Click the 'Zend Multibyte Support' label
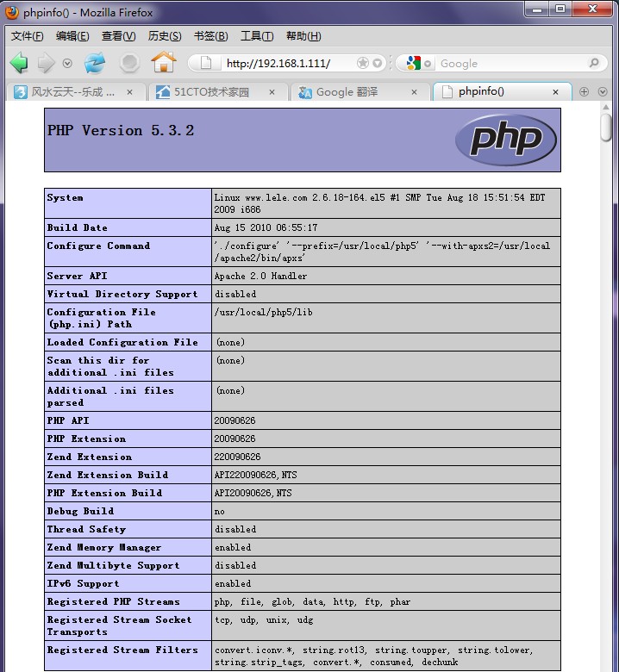The width and height of the screenshot is (619, 672). click(113, 565)
